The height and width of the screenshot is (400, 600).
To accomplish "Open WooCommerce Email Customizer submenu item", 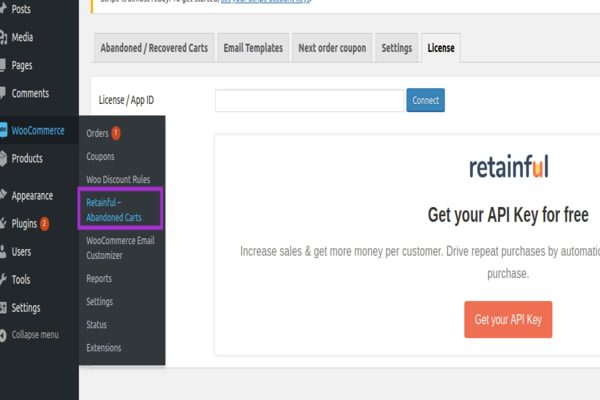I will 120,248.
